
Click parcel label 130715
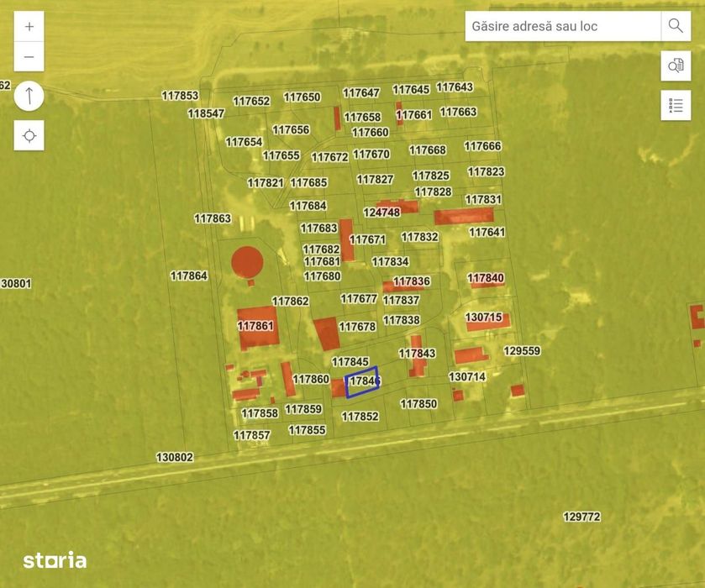tap(484, 318)
